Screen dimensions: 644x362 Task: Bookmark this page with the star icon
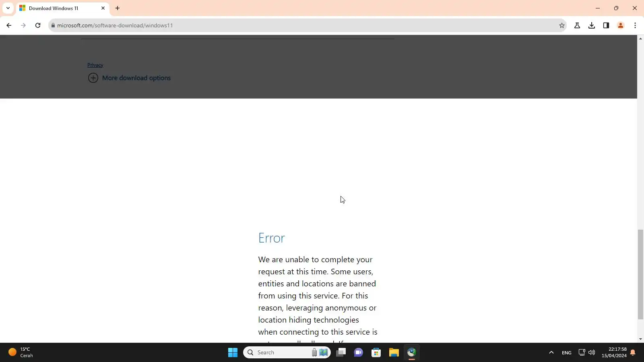point(562,25)
